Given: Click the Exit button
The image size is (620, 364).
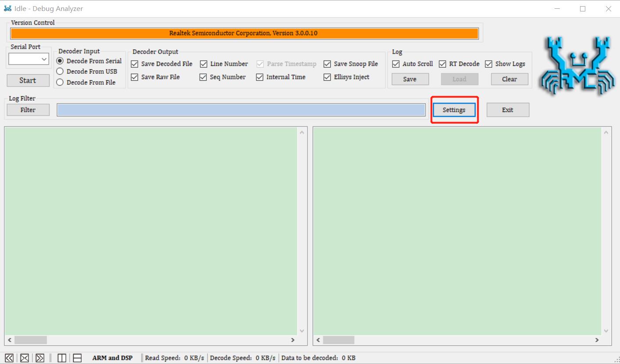Looking at the screenshot, I should pos(508,110).
